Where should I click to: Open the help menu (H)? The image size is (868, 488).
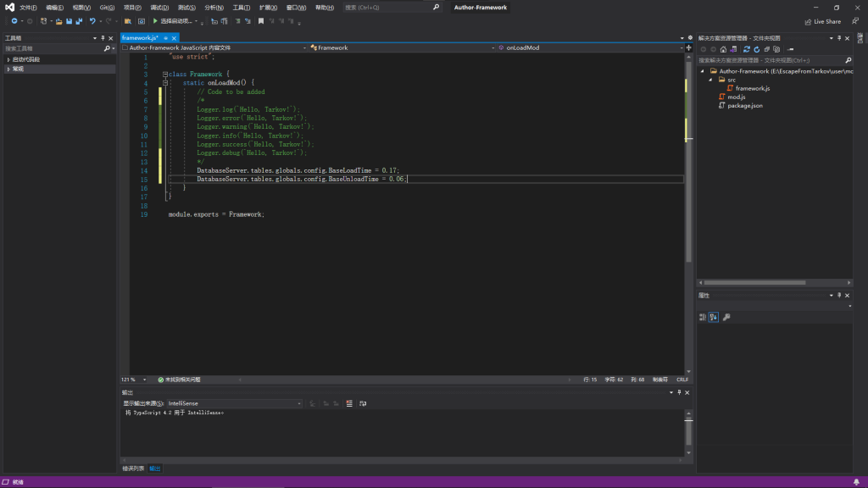click(x=325, y=8)
